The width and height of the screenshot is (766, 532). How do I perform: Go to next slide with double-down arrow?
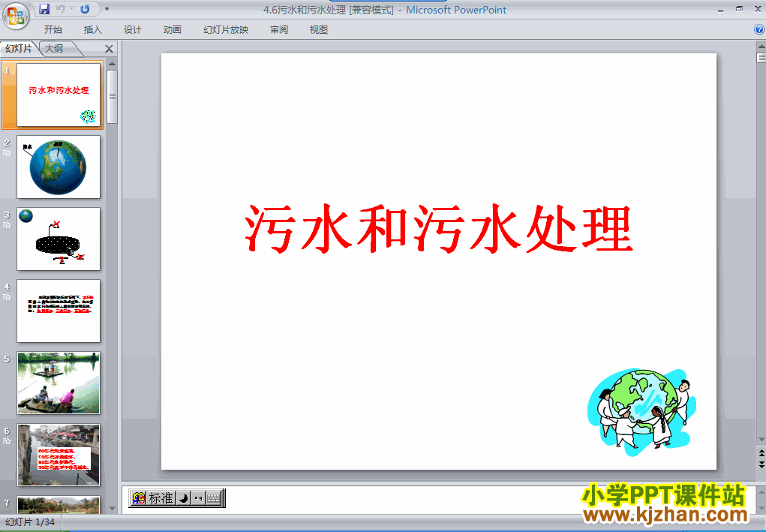pyautogui.click(x=761, y=464)
